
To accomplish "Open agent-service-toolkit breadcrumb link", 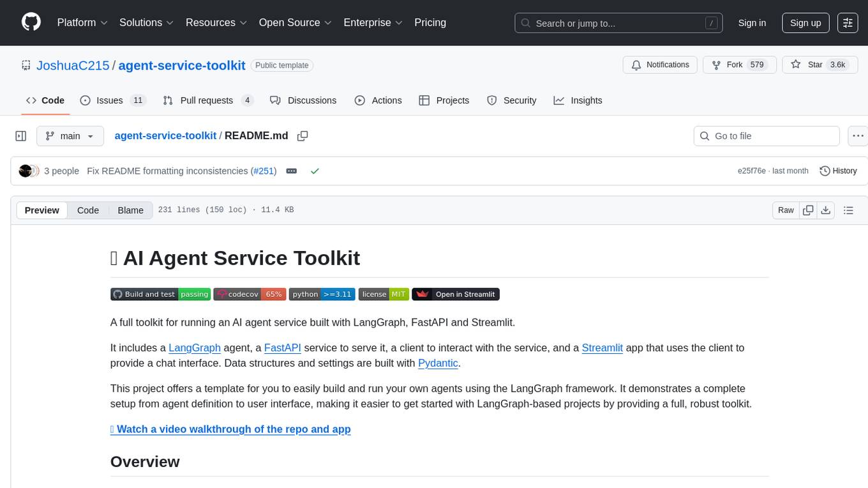I will (x=165, y=135).
